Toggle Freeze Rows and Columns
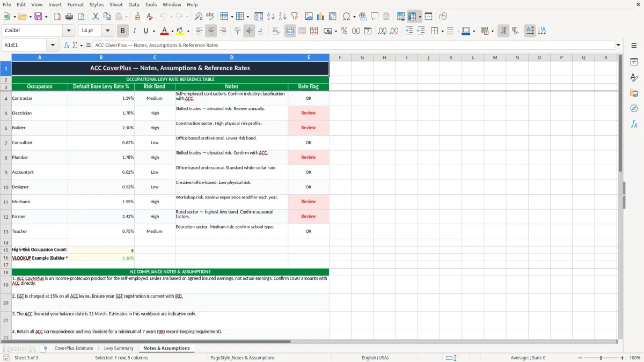This screenshot has width=644, height=362. (x=412, y=17)
